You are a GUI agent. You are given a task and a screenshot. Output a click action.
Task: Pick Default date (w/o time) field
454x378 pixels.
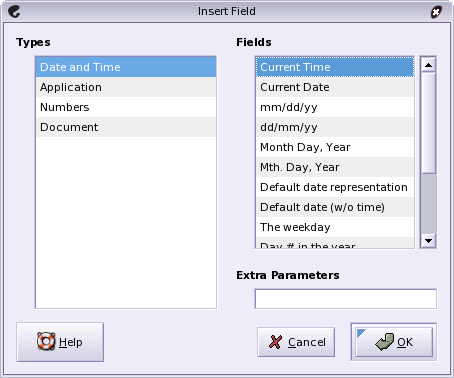tap(335, 207)
